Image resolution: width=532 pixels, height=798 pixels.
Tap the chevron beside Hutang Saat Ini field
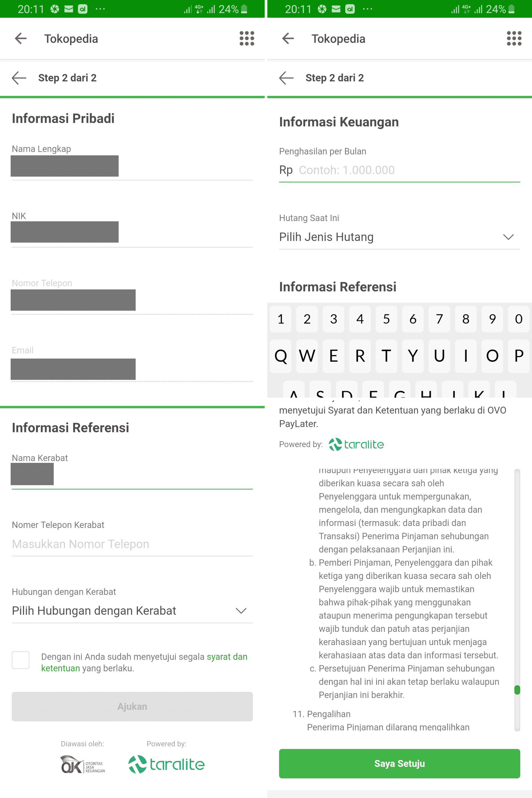click(x=508, y=237)
